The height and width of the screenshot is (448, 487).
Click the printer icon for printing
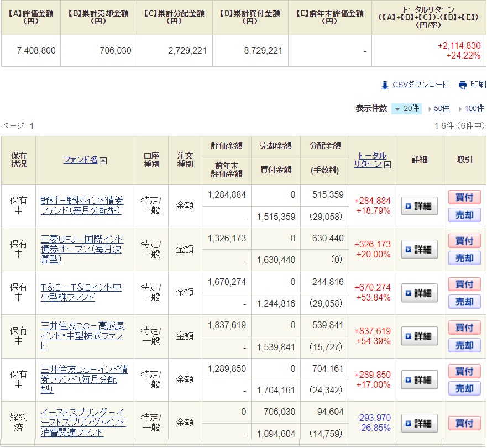(462, 85)
